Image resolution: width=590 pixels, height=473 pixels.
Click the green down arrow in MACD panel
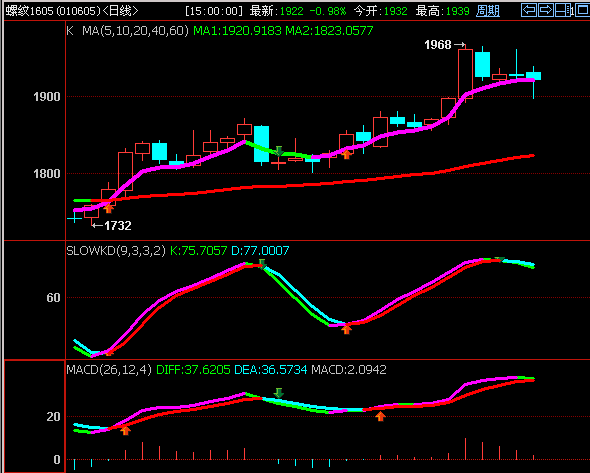click(x=278, y=393)
